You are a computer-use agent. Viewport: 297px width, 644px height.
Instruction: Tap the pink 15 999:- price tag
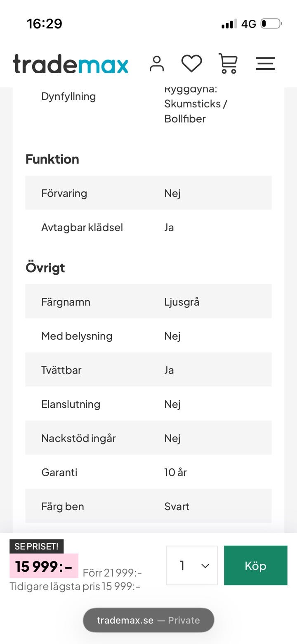click(44, 566)
